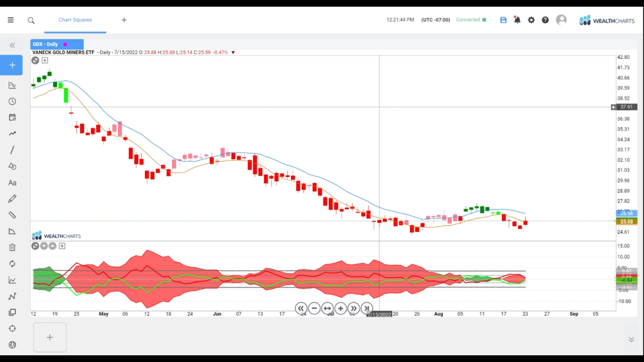644x362 pixels.
Task: Jump chart back with rewind button
Action: click(301, 308)
